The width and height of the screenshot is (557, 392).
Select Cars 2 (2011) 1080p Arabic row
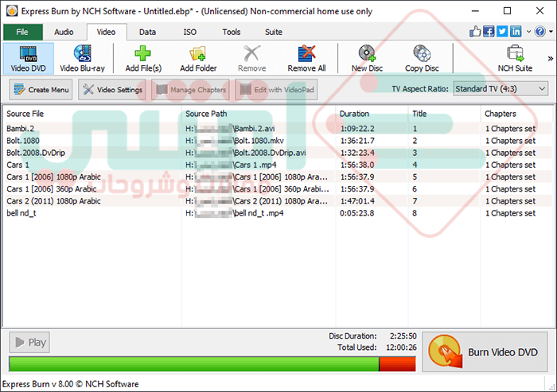(278, 201)
